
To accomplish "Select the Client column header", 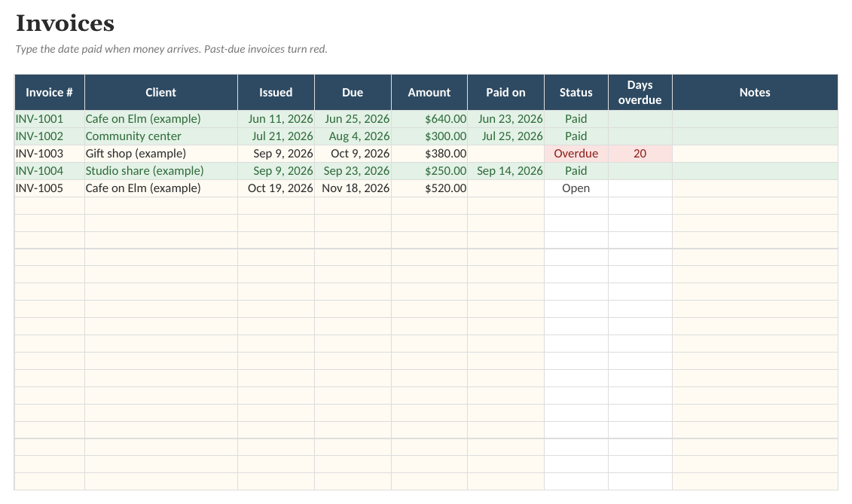I will click(161, 93).
